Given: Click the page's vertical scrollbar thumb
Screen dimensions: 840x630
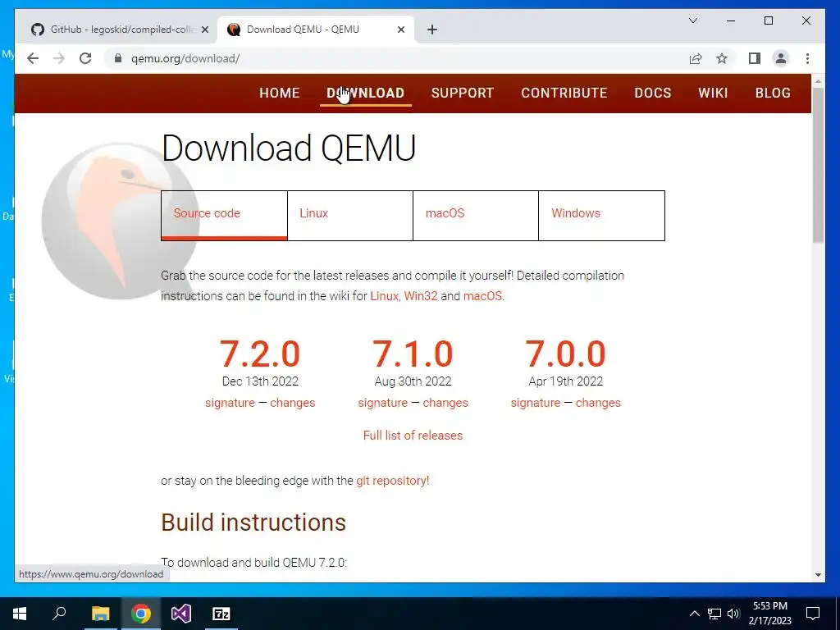Looking at the screenshot, I should coord(818,165).
